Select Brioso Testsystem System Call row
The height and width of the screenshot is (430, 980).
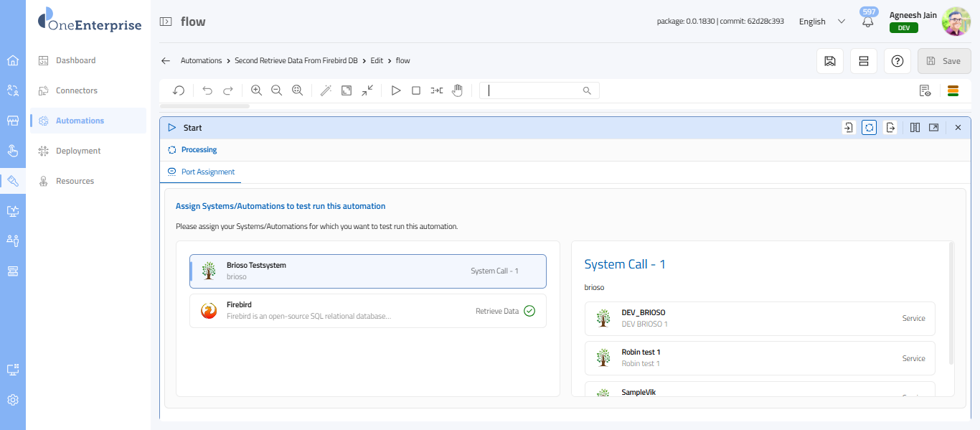click(367, 271)
